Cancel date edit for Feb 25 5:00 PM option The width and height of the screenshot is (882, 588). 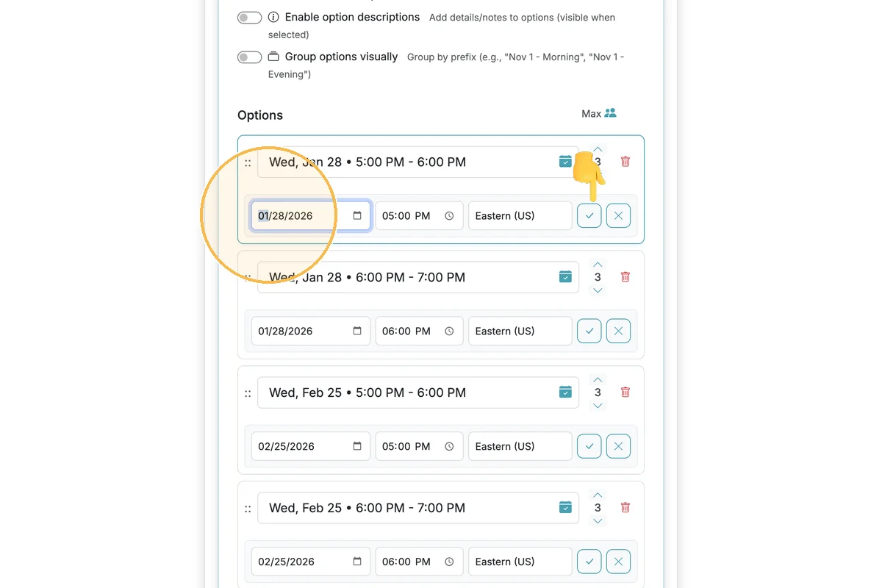point(618,447)
